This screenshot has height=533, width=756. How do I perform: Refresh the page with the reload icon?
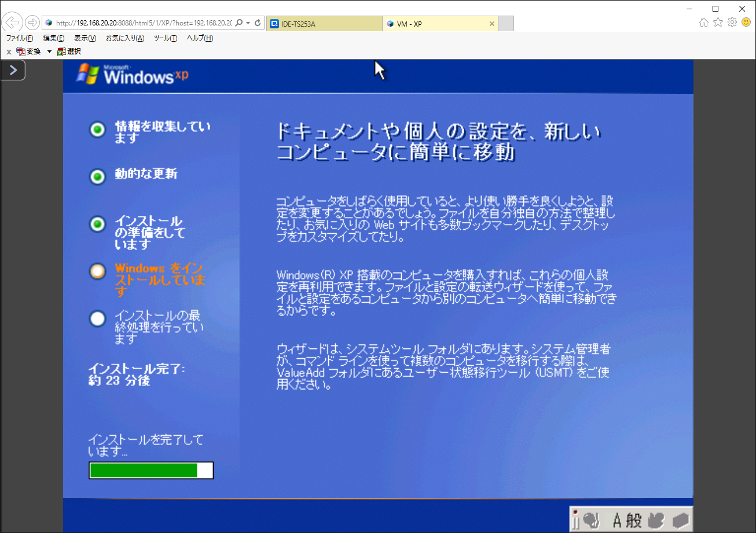click(x=258, y=23)
